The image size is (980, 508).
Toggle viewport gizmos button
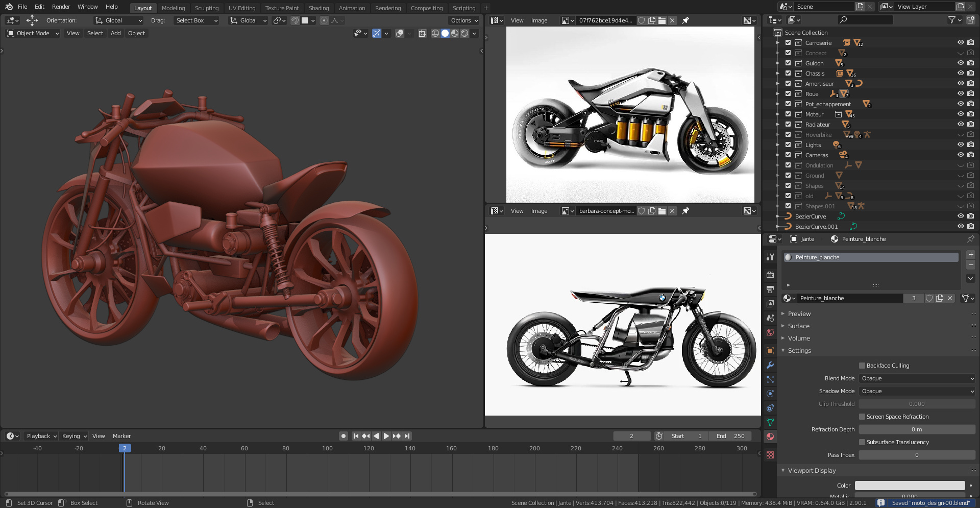(x=377, y=33)
